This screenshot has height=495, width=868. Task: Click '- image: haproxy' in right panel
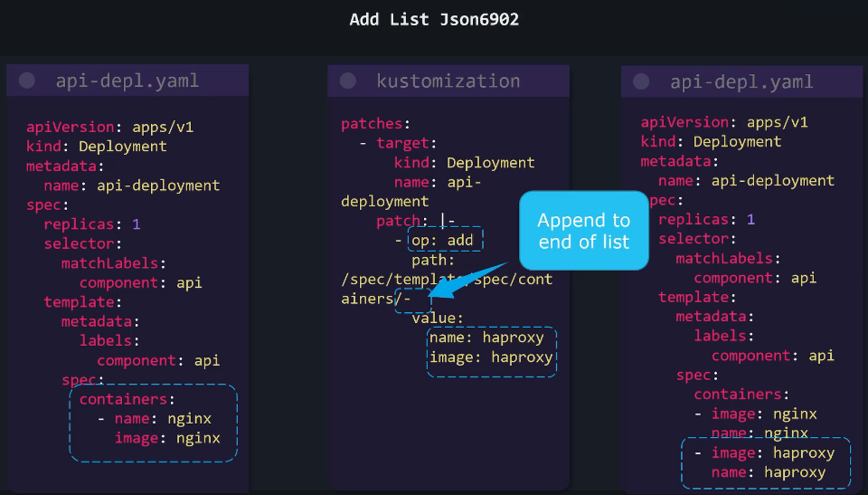[x=765, y=452]
